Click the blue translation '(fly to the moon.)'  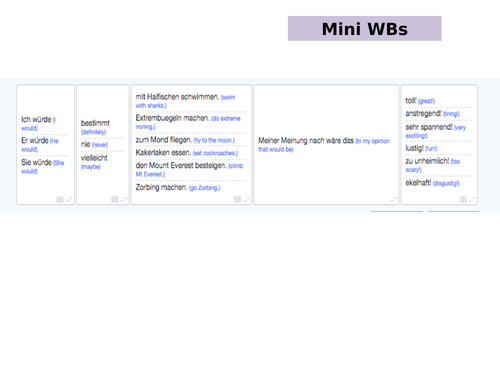[x=214, y=141]
